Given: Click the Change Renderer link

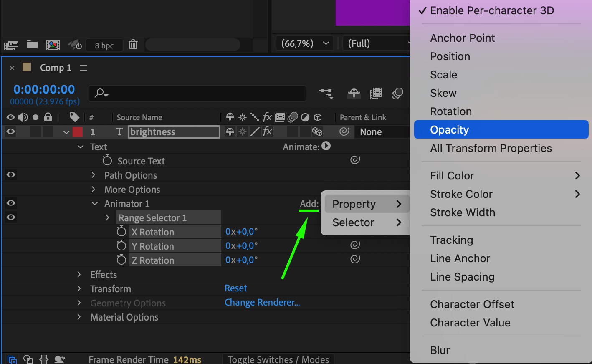Looking at the screenshot, I should tap(262, 303).
